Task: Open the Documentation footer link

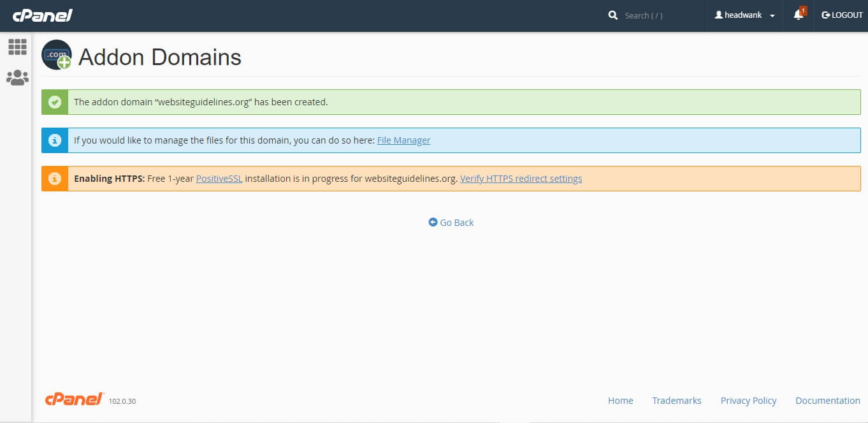Action: coord(827,401)
